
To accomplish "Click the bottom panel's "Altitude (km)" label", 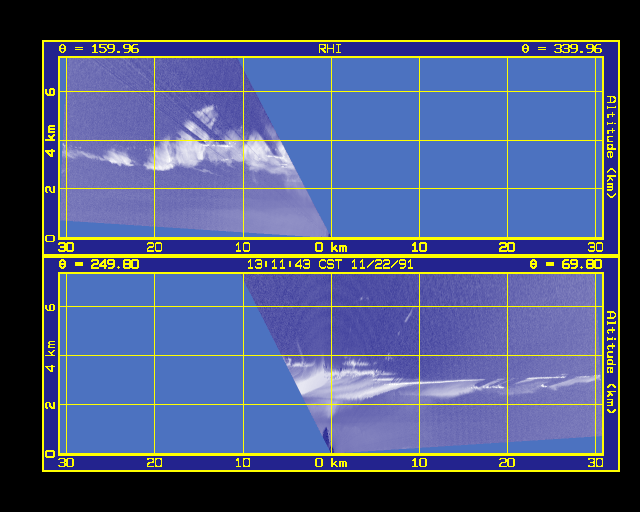I will [611, 362].
